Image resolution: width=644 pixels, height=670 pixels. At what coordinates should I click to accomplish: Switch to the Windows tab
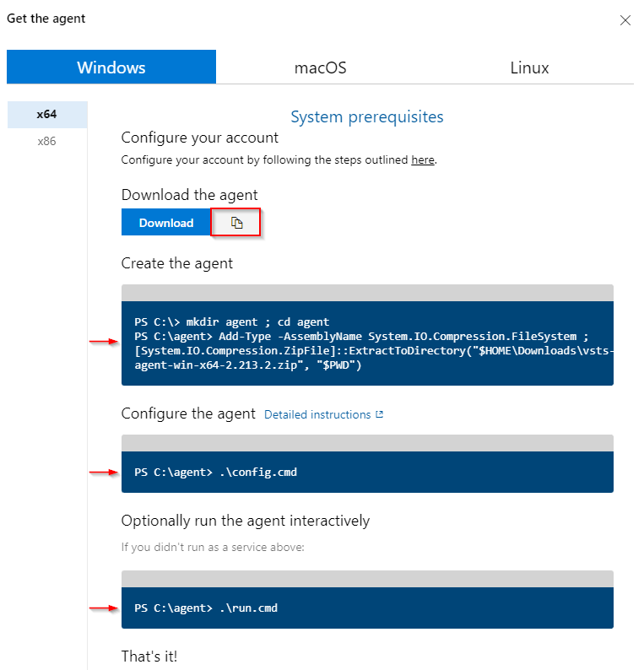(x=111, y=67)
